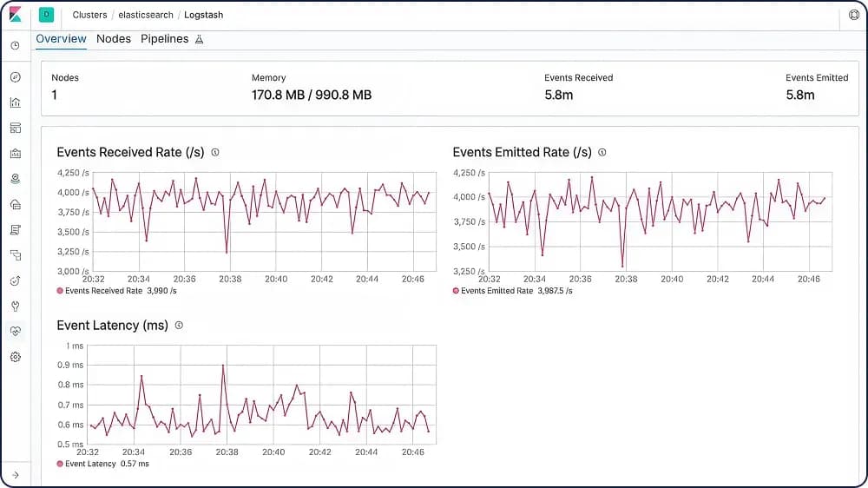The height and width of the screenshot is (488, 868).
Task: Go to Clusters breadcrumb link
Action: 90,15
